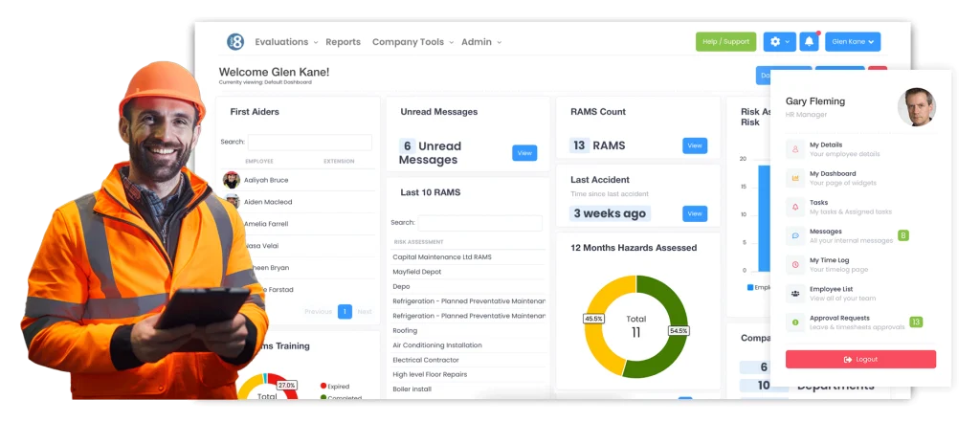
Task: Expand the Company Tools menu
Action: [x=412, y=42]
